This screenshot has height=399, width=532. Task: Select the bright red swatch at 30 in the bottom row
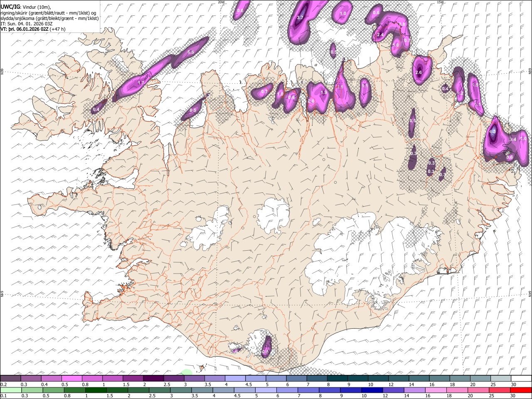521,390
